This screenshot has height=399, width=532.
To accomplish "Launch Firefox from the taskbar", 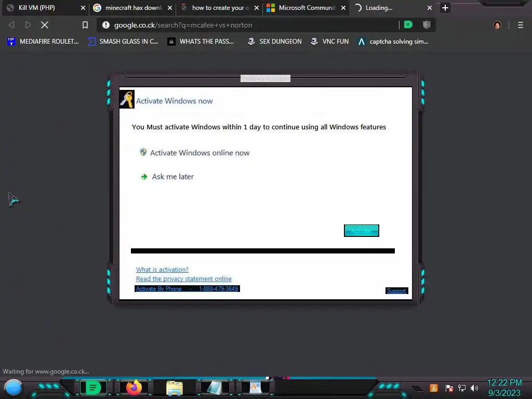I will tap(134, 388).
